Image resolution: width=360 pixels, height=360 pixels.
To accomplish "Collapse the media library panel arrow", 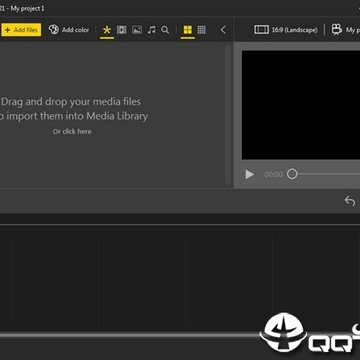I will click(223, 30).
